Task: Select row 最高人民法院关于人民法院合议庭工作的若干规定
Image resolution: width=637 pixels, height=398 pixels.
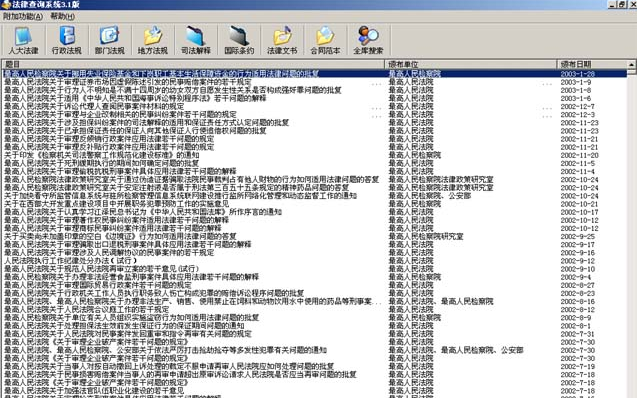Action: point(315,309)
